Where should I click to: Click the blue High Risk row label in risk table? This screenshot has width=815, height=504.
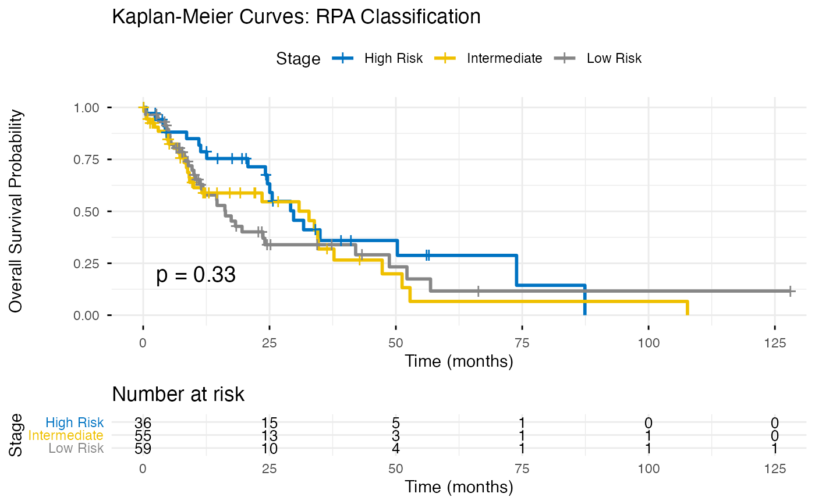coord(75,423)
